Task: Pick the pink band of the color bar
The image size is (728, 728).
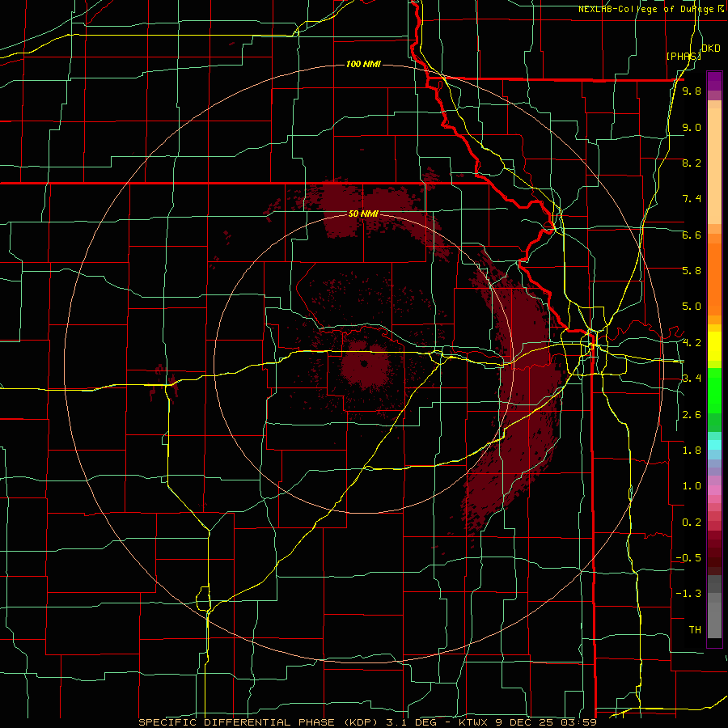Action: [x=714, y=490]
